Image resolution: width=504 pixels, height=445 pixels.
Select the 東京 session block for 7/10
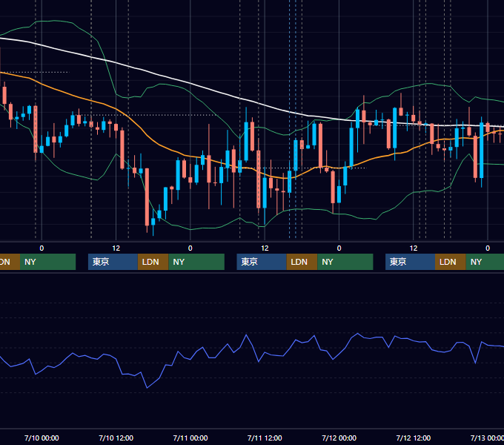click(x=113, y=262)
